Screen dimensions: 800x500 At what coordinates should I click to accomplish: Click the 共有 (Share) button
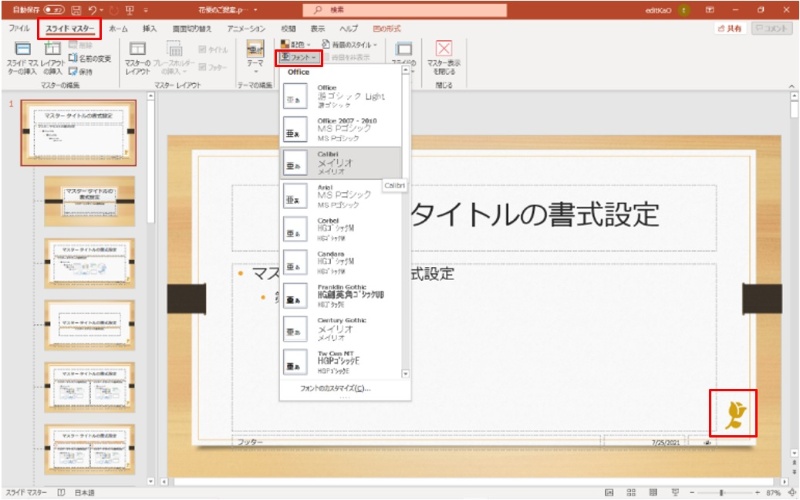(x=730, y=29)
